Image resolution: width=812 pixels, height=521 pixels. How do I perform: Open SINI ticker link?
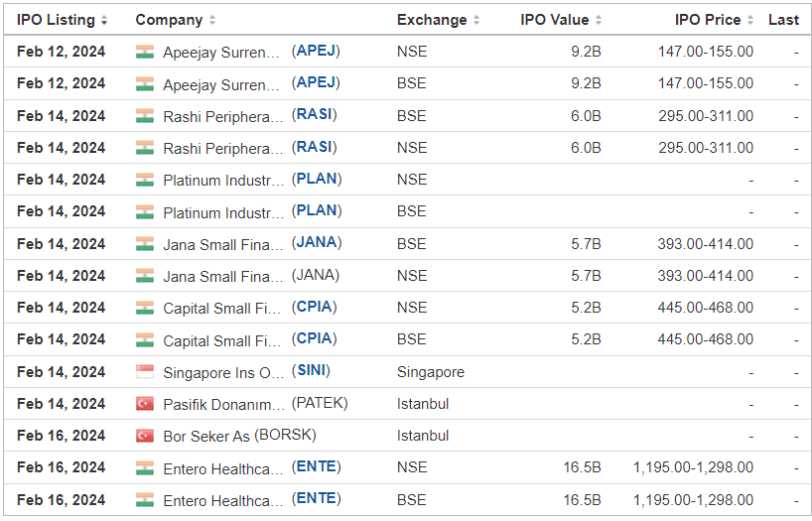pos(311,371)
